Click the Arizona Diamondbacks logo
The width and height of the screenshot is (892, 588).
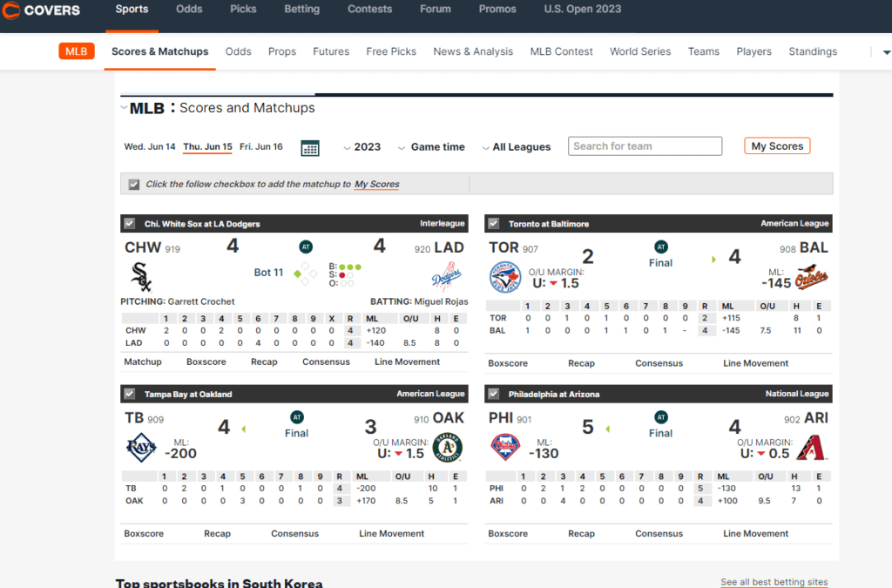[x=811, y=447]
